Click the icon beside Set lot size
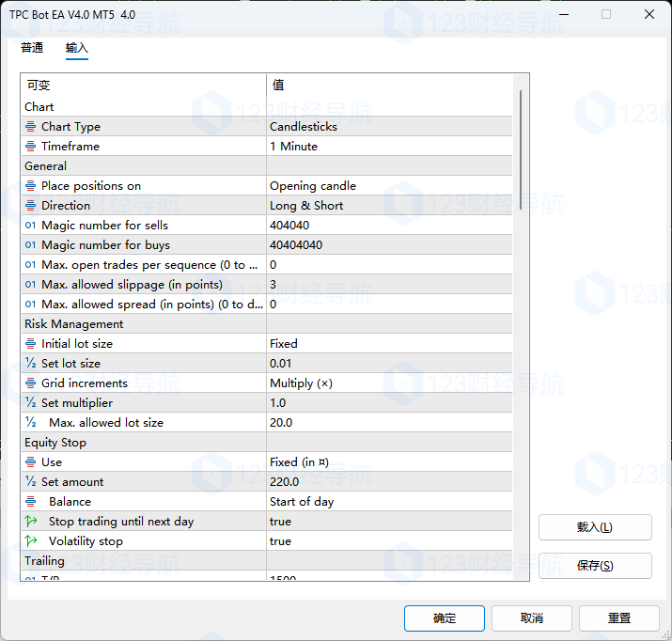This screenshot has height=641, width=672. 31,364
